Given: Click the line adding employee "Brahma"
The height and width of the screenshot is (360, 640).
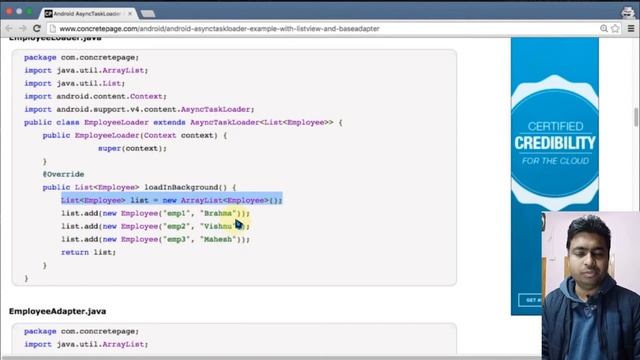Looking at the screenshot, I should 156,213.
